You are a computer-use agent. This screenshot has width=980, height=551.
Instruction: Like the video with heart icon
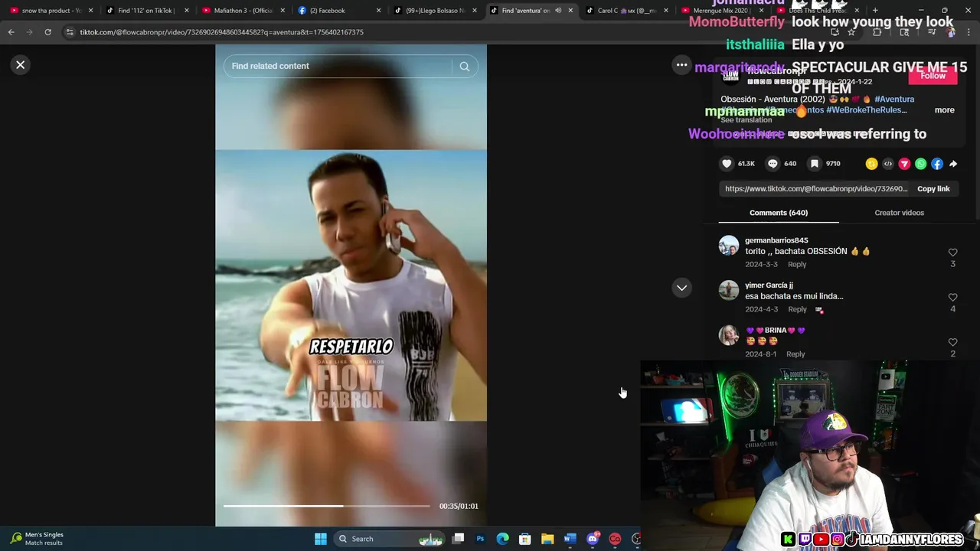click(x=727, y=164)
